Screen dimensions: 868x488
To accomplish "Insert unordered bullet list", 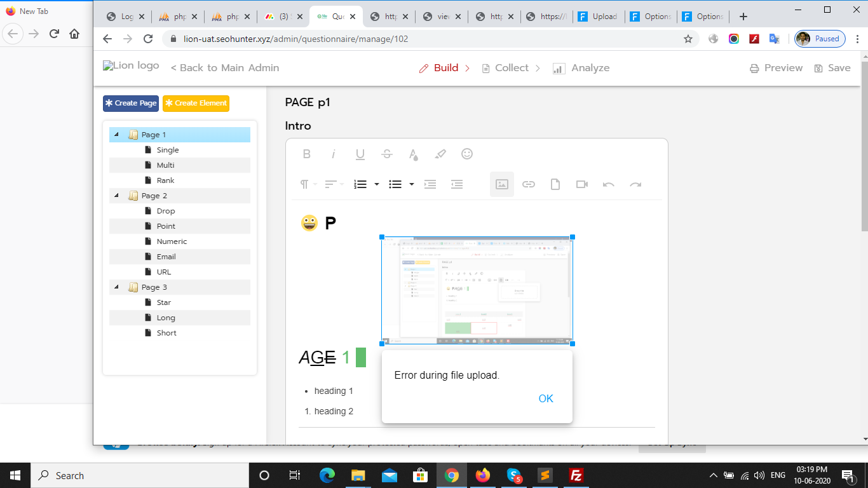I will click(395, 184).
